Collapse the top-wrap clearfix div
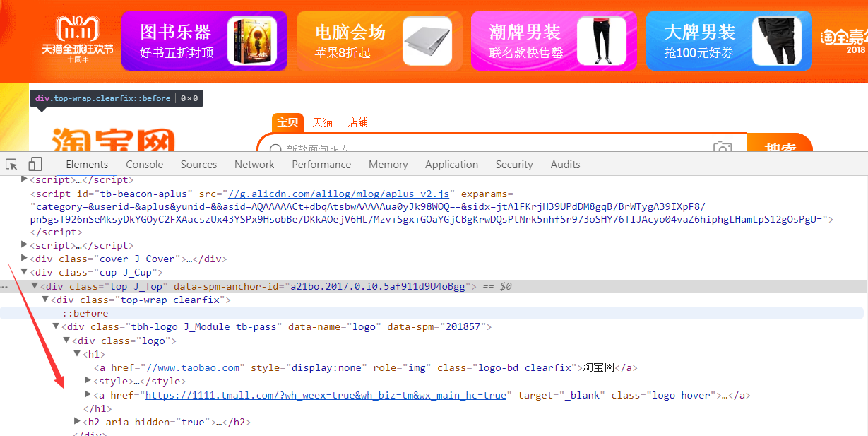This screenshot has height=436, width=868. pos(46,300)
